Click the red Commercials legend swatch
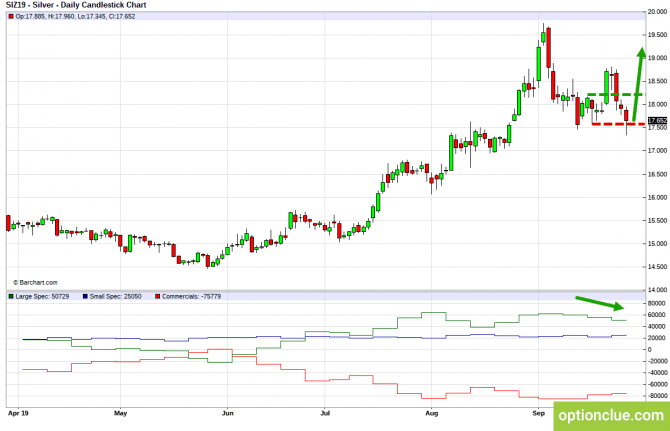This screenshot has width=670, height=431. [x=158, y=296]
